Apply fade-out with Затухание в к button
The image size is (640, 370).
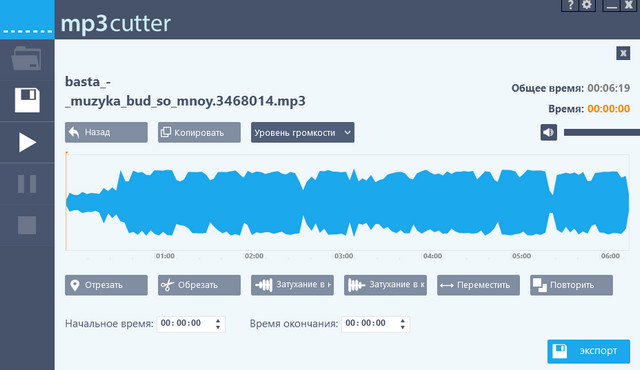pyautogui.click(x=385, y=285)
